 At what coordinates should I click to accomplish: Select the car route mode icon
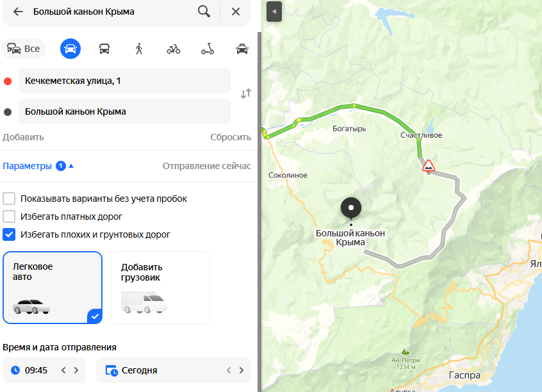(70, 49)
